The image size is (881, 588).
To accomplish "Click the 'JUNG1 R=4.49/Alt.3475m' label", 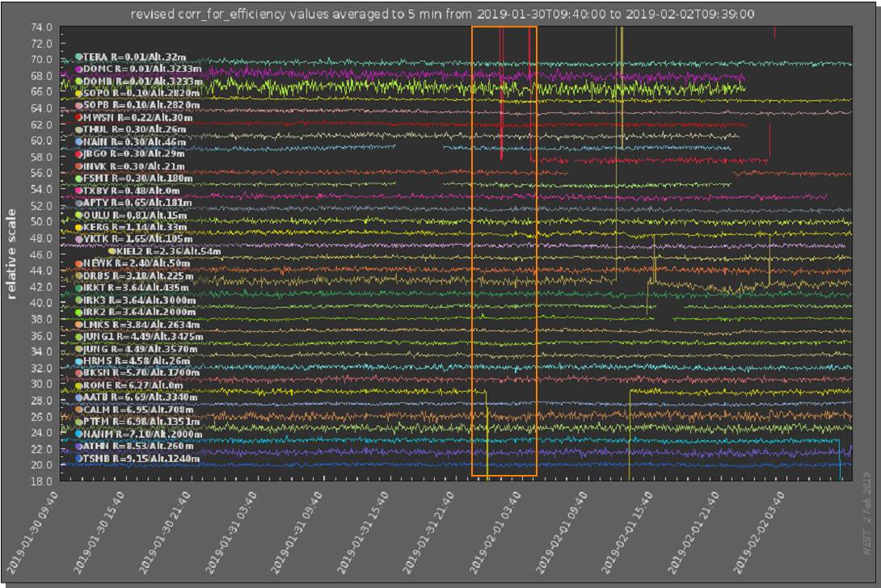I will [143, 336].
